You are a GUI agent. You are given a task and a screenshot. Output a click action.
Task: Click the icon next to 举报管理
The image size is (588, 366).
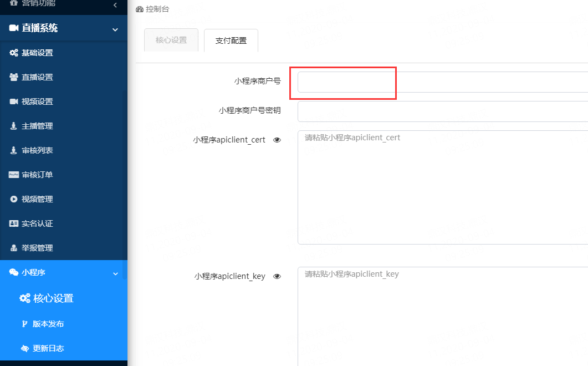tap(14, 248)
